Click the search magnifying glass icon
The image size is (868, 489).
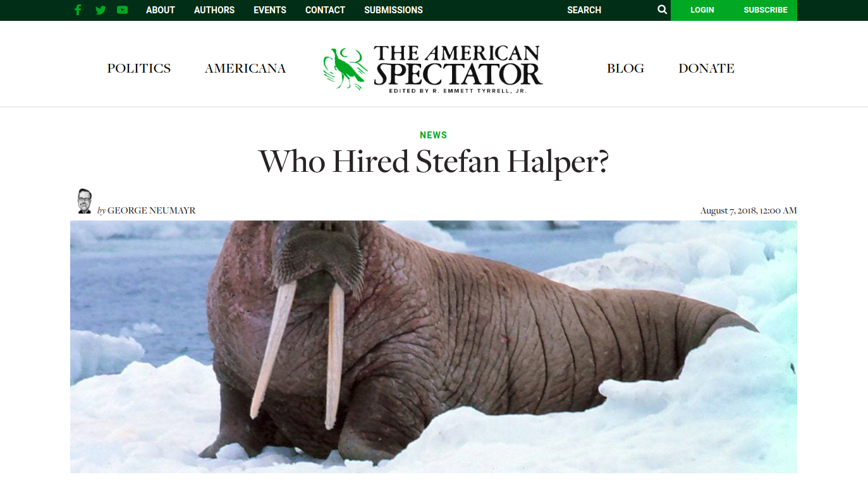point(662,9)
